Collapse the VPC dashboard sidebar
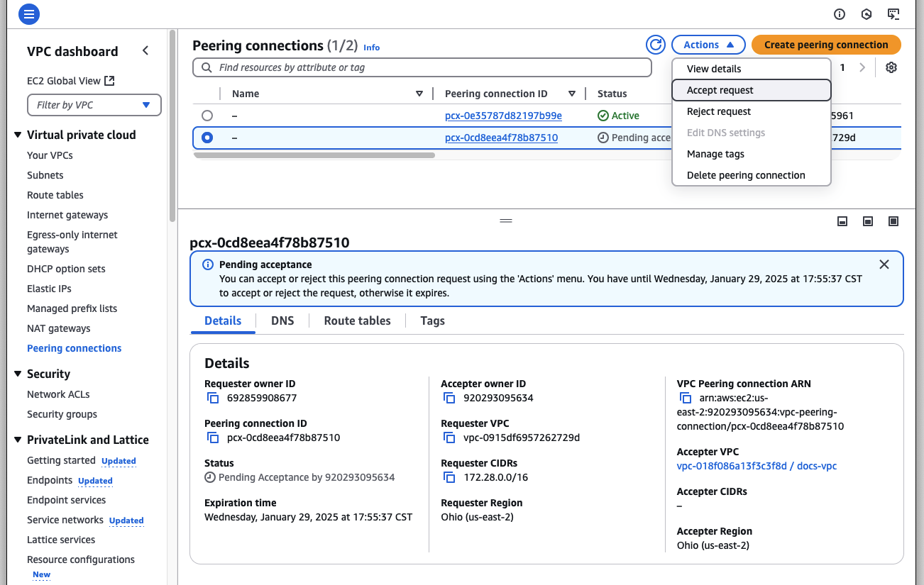The height and width of the screenshot is (585, 924). tap(145, 51)
